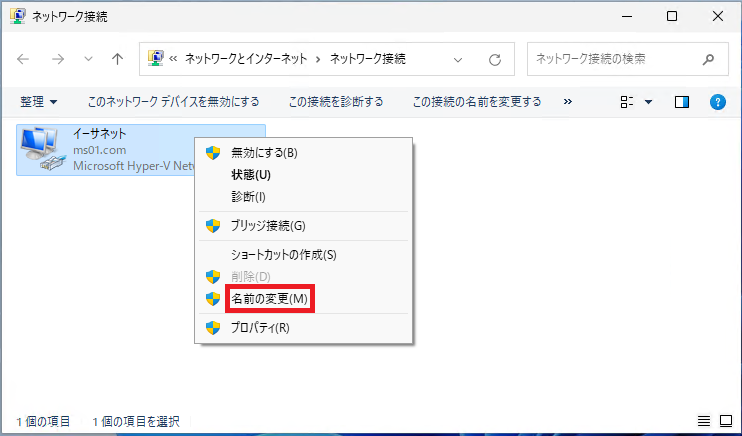Click shield icon beside プロパティ

click(x=213, y=328)
